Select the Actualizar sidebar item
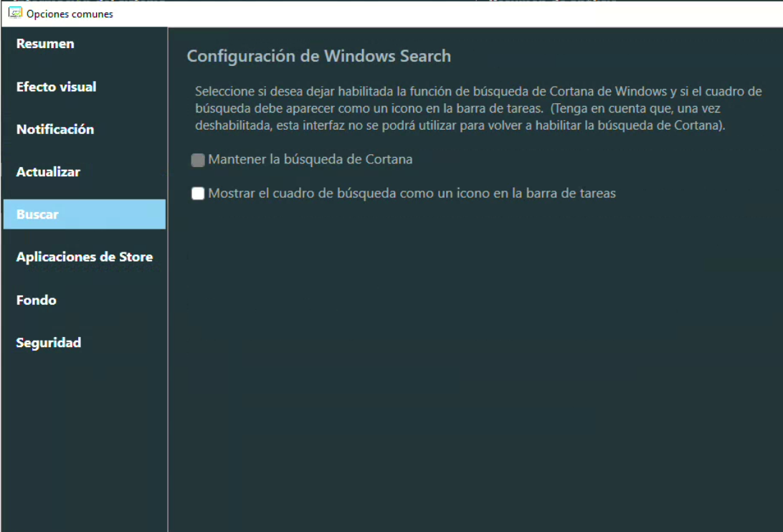The image size is (783, 532). (48, 172)
